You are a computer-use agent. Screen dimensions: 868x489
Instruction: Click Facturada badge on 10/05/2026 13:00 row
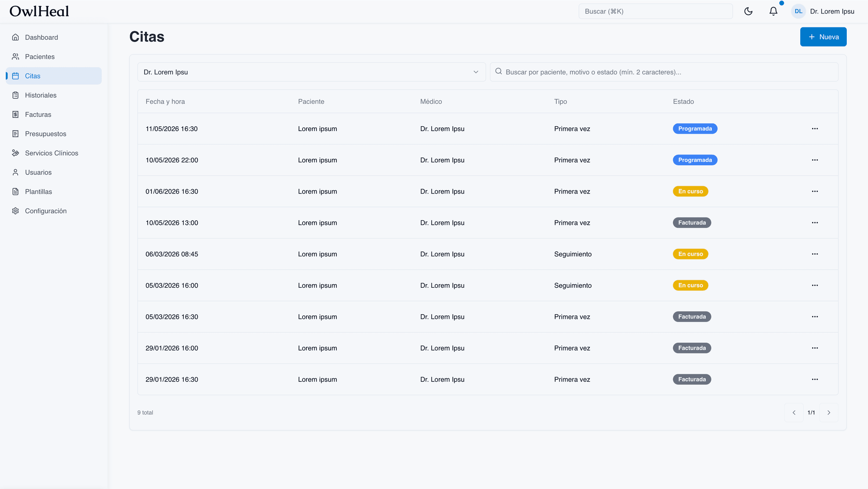pos(692,223)
